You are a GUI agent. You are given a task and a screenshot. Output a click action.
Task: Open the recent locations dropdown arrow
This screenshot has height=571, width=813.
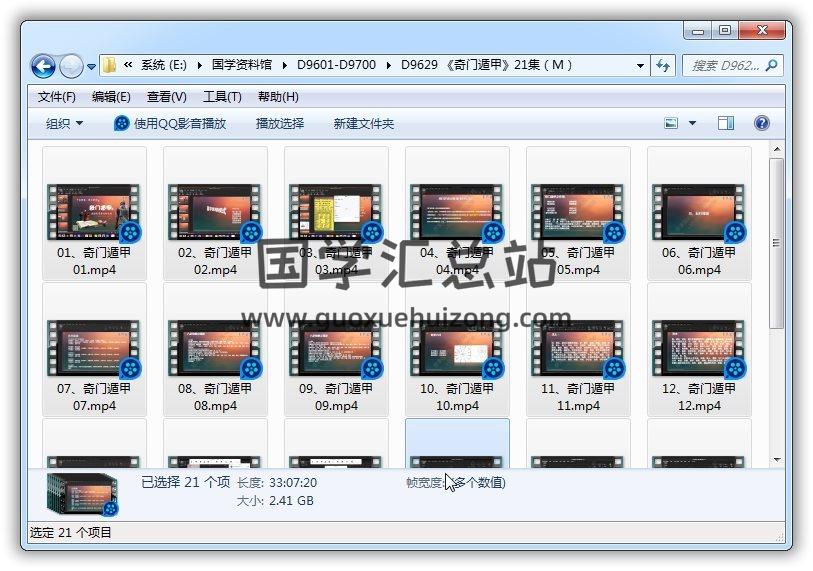point(91,67)
